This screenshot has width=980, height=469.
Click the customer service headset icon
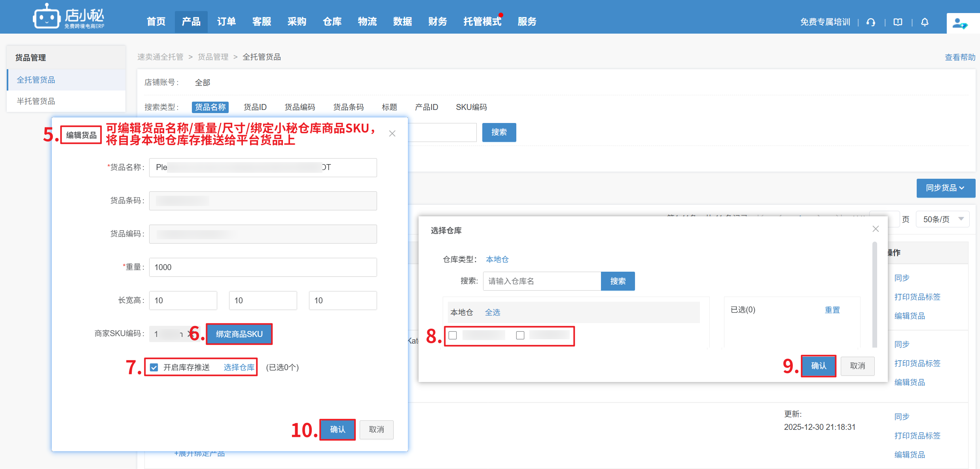pos(871,22)
